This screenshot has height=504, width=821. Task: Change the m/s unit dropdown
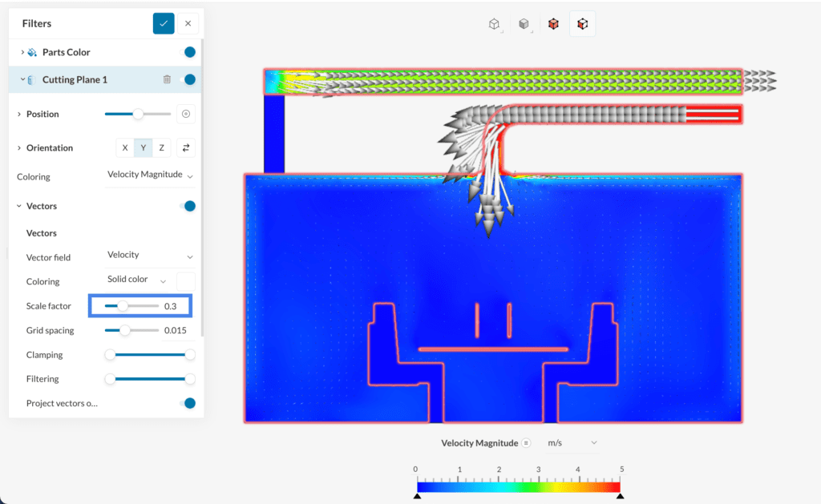pos(572,443)
